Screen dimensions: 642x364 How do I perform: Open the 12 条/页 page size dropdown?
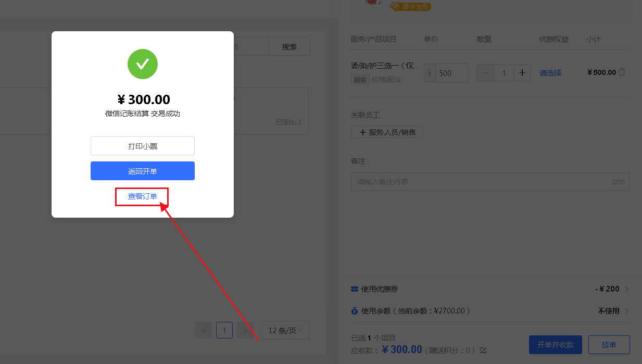[x=285, y=330]
